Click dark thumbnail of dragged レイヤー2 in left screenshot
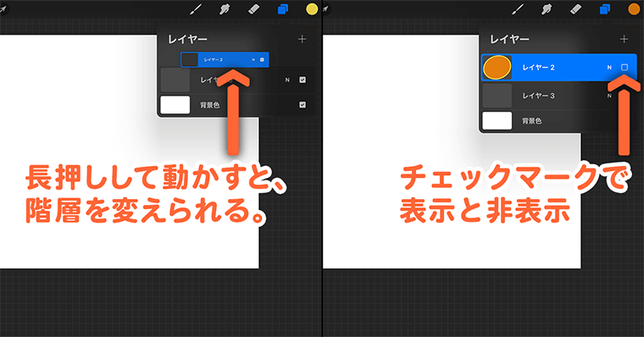 click(x=190, y=60)
